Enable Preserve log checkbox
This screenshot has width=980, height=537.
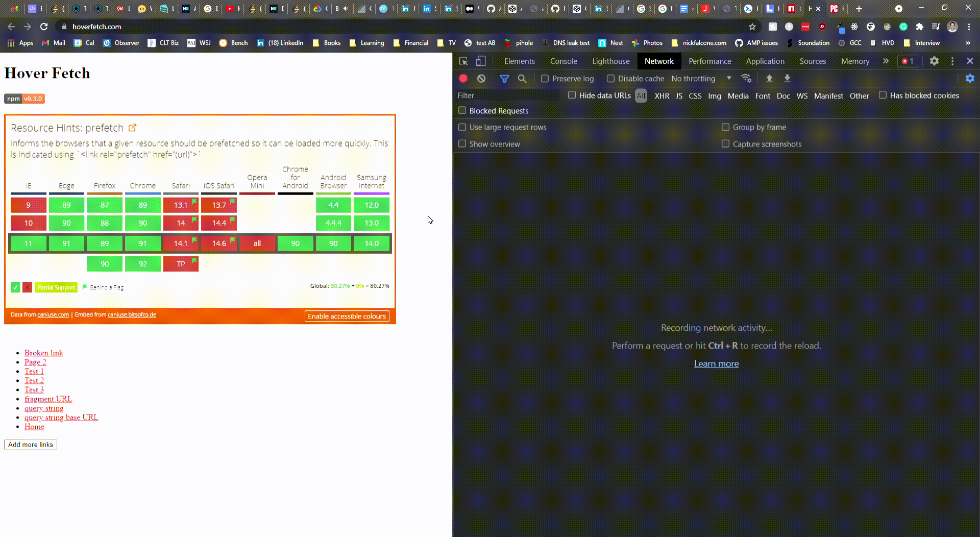545,79
